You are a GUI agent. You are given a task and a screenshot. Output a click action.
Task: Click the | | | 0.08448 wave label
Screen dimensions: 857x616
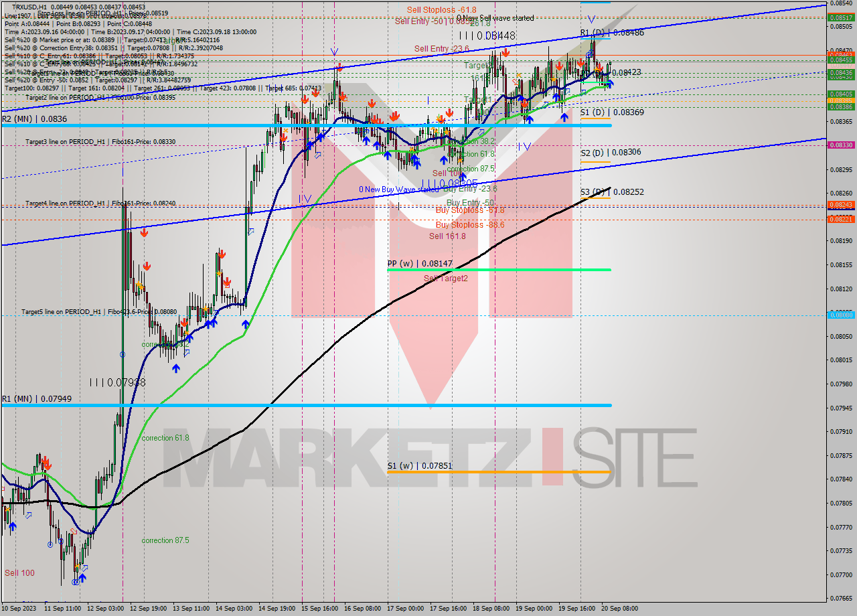point(487,35)
